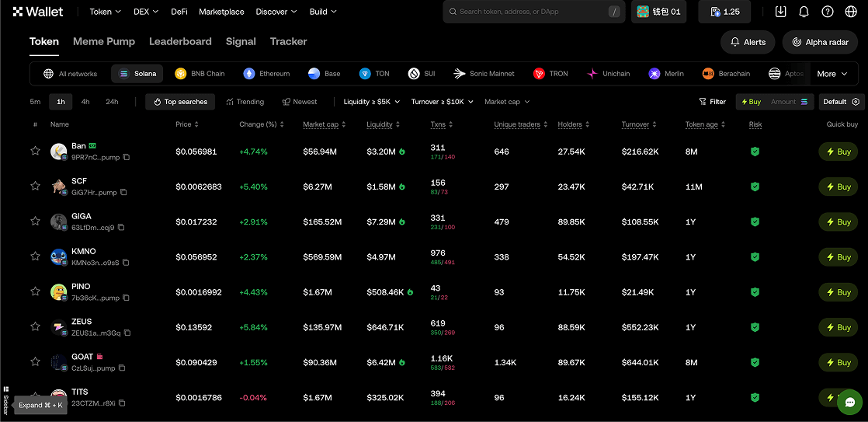868x422 pixels.
Task: Switch to Leaderboard tab
Action: [x=180, y=41]
